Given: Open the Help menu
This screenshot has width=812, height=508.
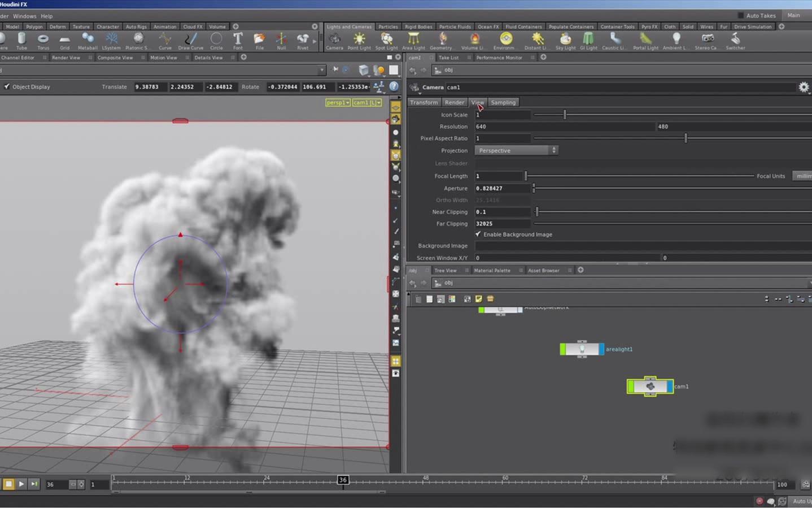Looking at the screenshot, I should tap(47, 16).
